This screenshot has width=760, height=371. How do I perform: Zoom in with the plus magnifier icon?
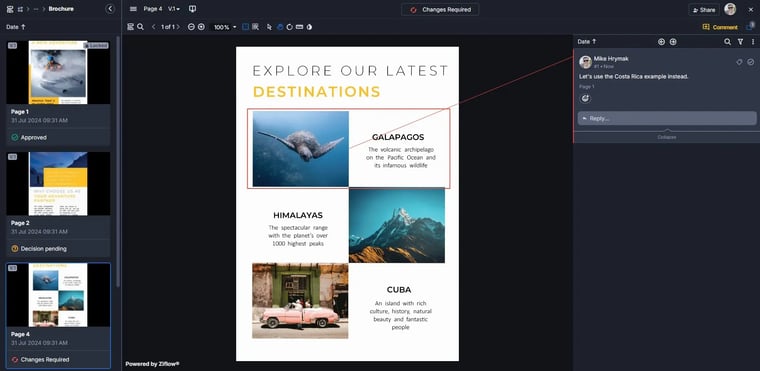coord(201,27)
